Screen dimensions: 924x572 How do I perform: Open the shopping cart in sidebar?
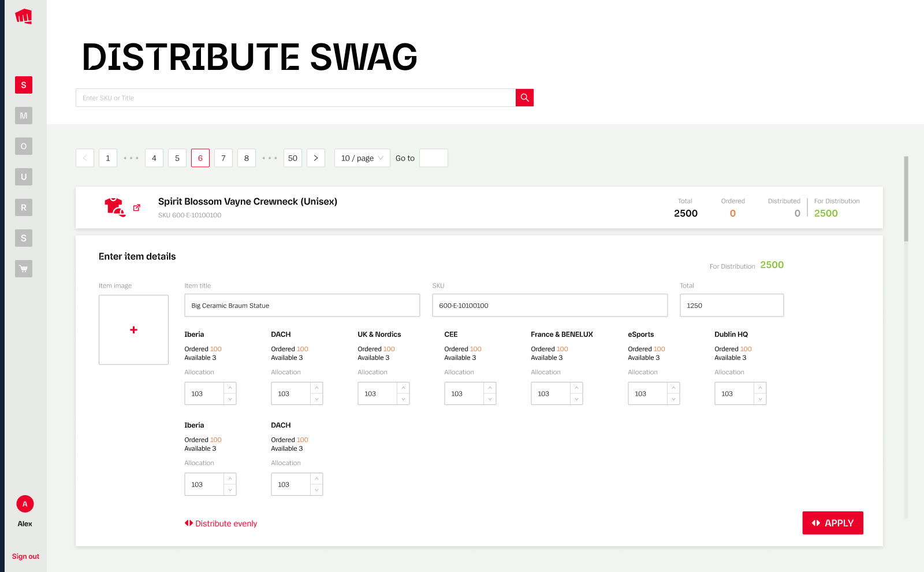tap(24, 269)
